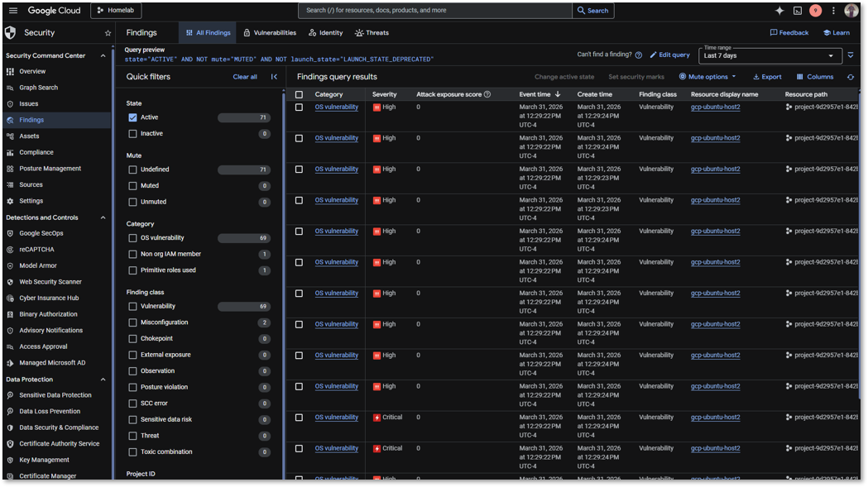Select all findings with the header checkbox
Viewport: 868px width, 487px height.
pyautogui.click(x=299, y=94)
